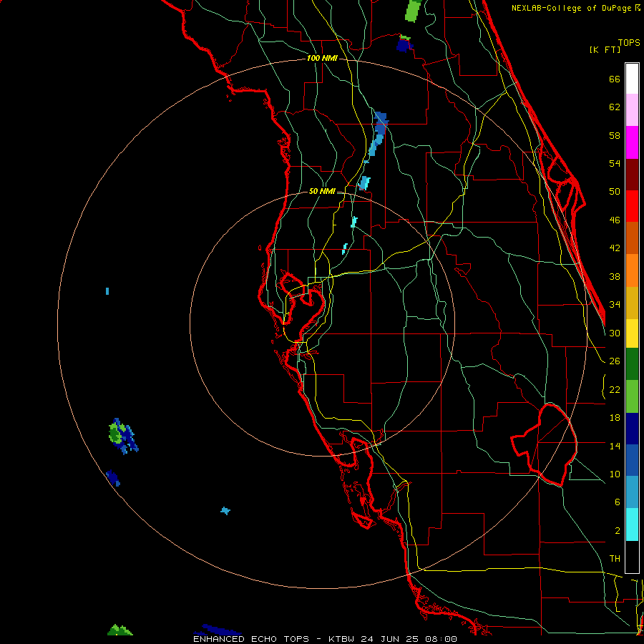Click the dark red 54 kft swatch
644x644 pixels.
coord(632,175)
